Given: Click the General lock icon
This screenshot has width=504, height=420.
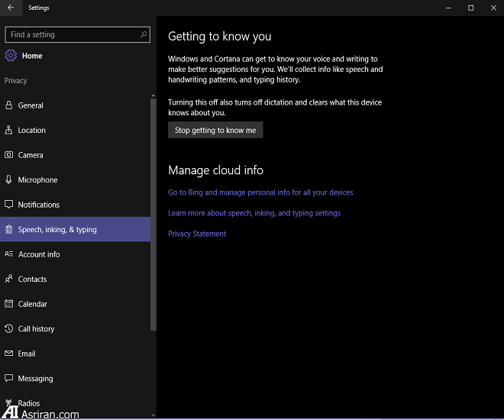Looking at the screenshot, I should point(9,105).
